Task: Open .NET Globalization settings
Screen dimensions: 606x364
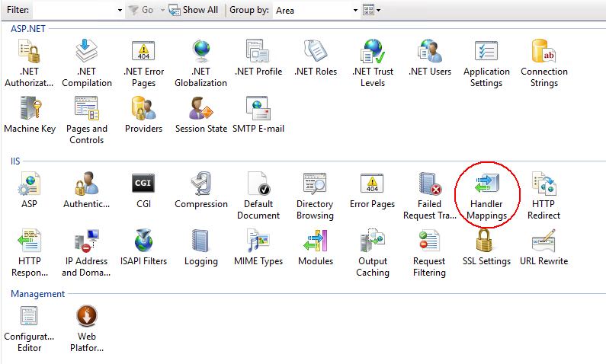Action: [x=201, y=63]
